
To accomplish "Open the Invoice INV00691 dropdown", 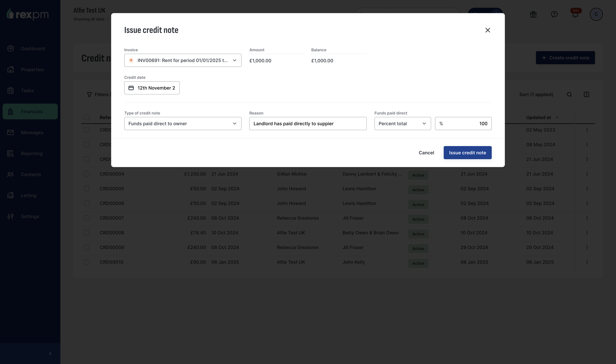I will click(183, 60).
